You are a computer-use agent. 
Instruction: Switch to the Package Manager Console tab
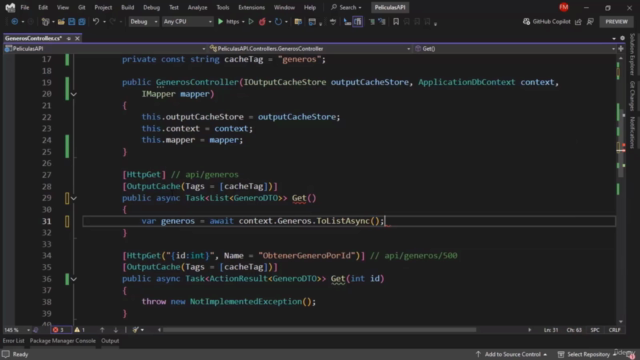(x=62, y=341)
